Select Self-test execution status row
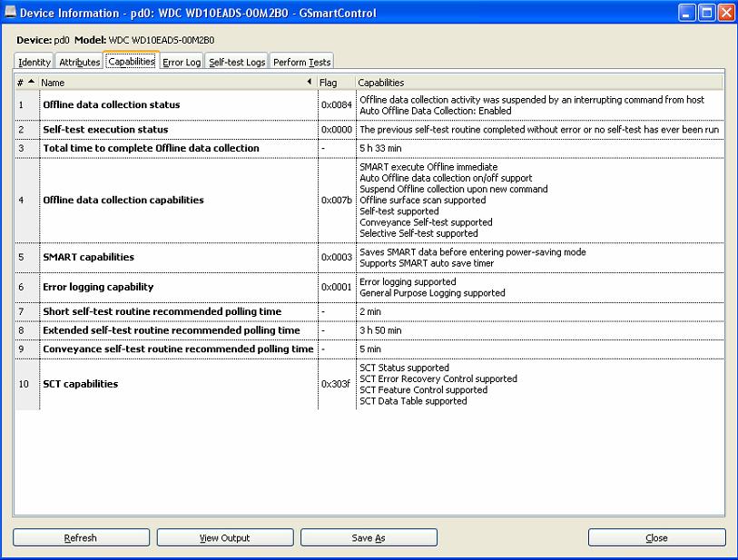This screenshot has width=738, height=560. tap(369, 130)
